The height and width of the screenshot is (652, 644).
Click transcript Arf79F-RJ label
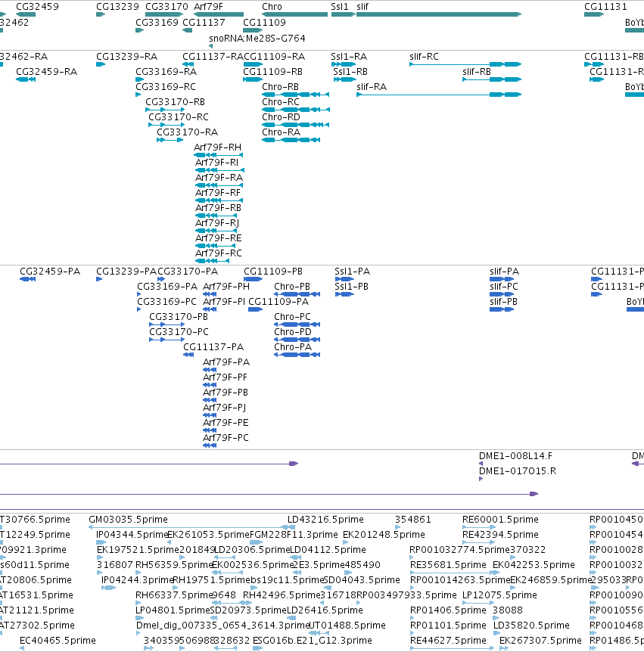[216, 223]
